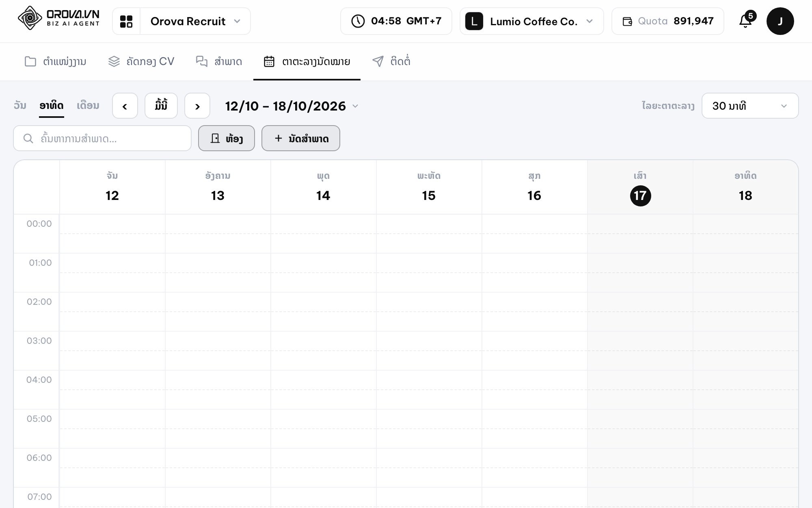Select Friday 16 column header
The height and width of the screenshot is (508, 812).
pos(535,187)
